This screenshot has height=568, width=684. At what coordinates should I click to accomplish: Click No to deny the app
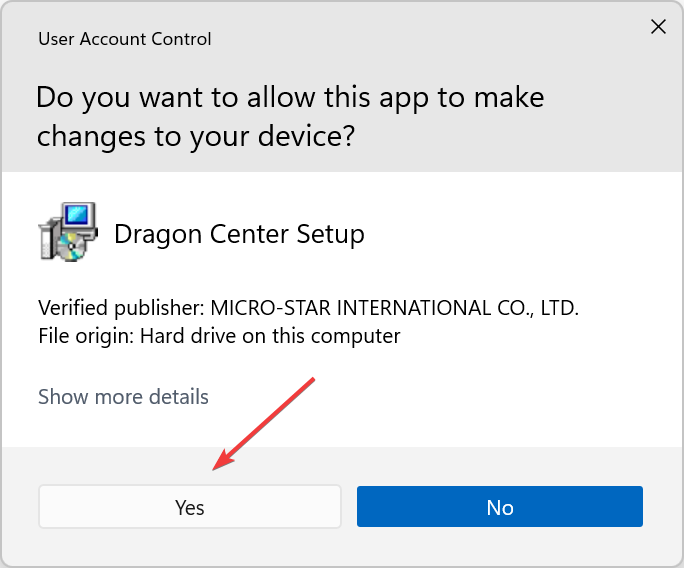click(499, 506)
